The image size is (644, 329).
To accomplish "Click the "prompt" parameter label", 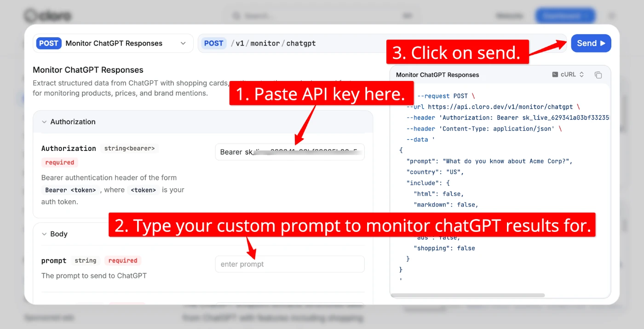I will click(54, 260).
